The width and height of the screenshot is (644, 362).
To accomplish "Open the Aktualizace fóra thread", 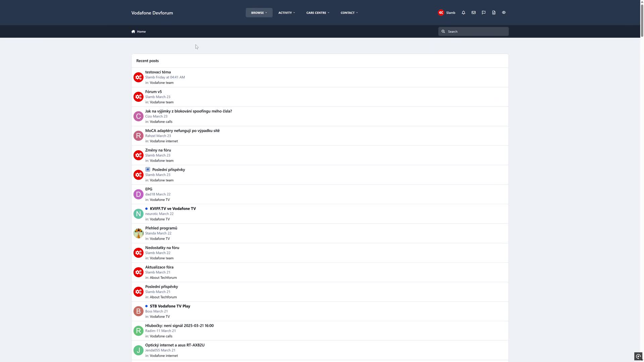I will [x=159, y=267].
